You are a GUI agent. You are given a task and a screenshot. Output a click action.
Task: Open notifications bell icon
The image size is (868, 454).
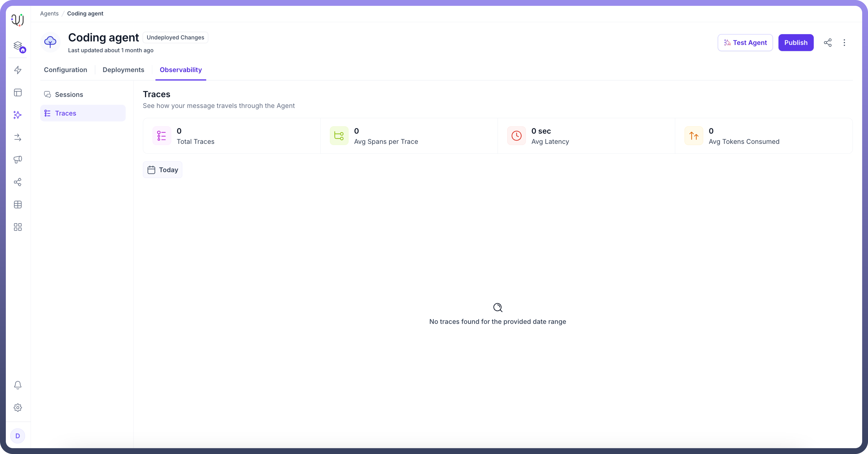[x=18, y=385]
